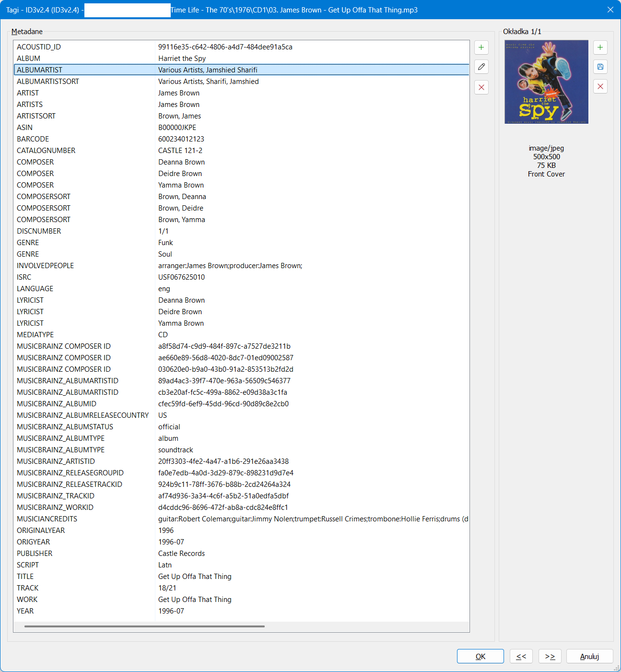
Task: Delete the current cover art
Action: coord(600,87)
